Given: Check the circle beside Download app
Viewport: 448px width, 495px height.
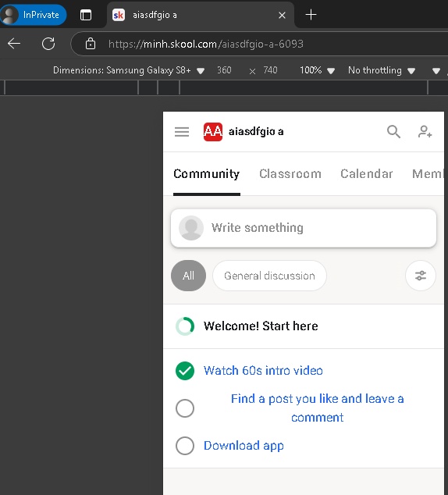Looking at the screenshot, I should click(185, 446).
